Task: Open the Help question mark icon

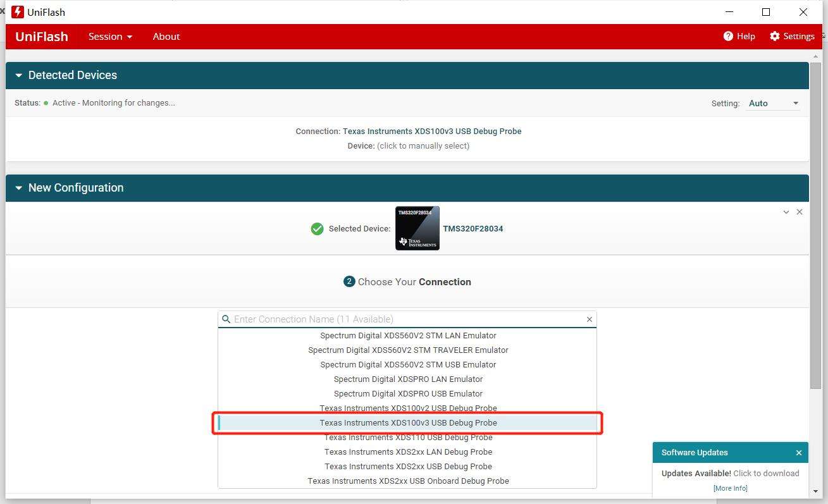Action: click(x=728, y=36)
